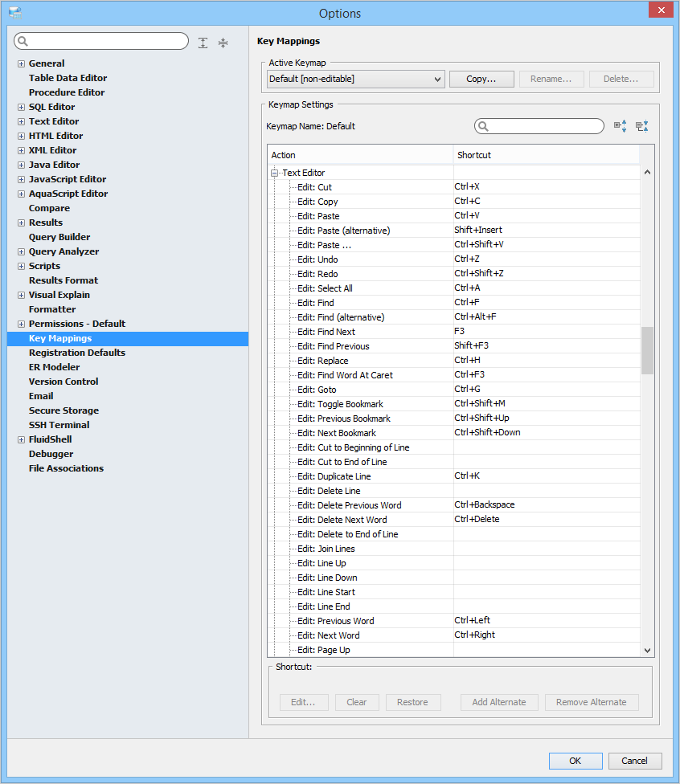Screen dimensions: 680x784
Task: Select the Compare options page
Action: tap(49, 208)
